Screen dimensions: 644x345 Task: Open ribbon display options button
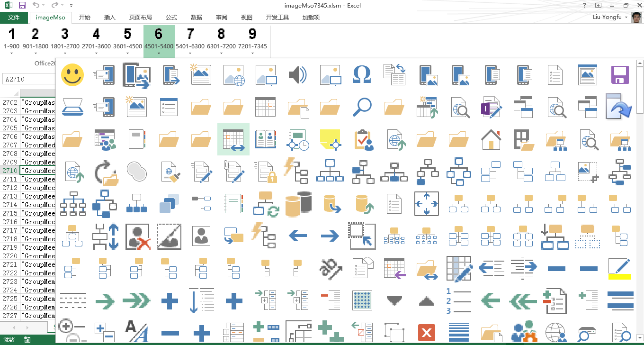coord(599,5)
